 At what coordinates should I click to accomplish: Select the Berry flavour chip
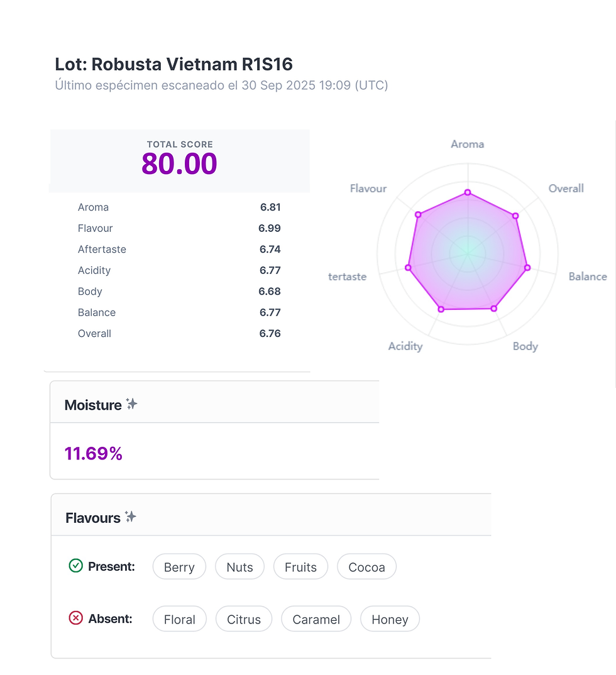click(x=179, y=567)
